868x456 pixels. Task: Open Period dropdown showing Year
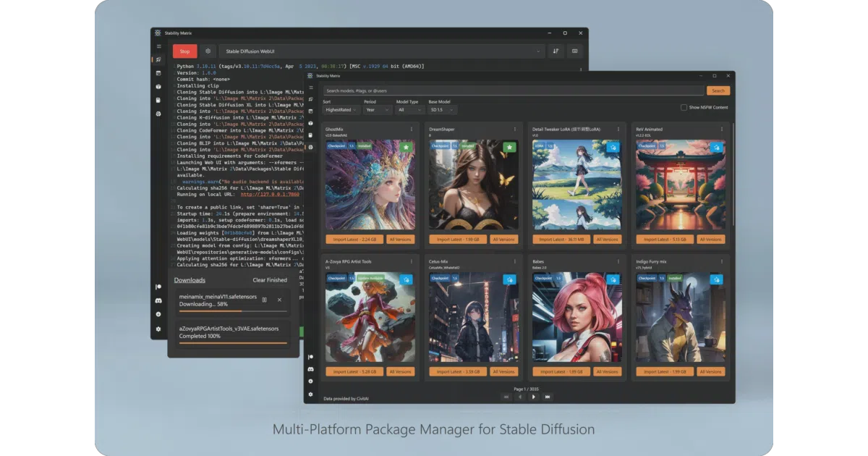[378, 110]
